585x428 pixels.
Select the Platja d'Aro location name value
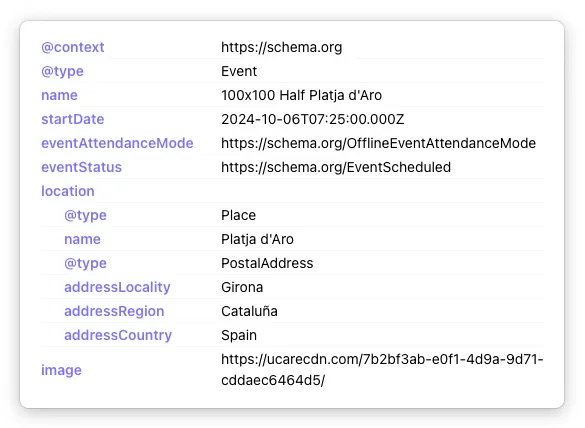click(x=257, y=239)
